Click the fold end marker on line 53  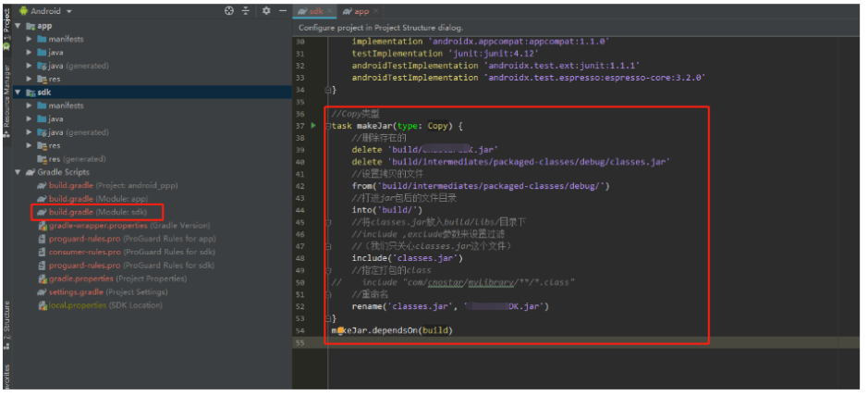(x=328, y=318)
